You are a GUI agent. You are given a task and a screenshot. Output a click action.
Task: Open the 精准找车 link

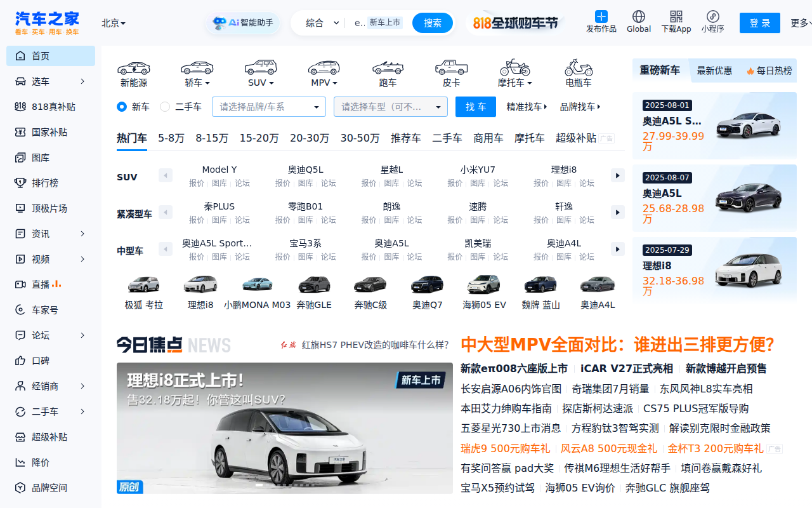point(527,107)
